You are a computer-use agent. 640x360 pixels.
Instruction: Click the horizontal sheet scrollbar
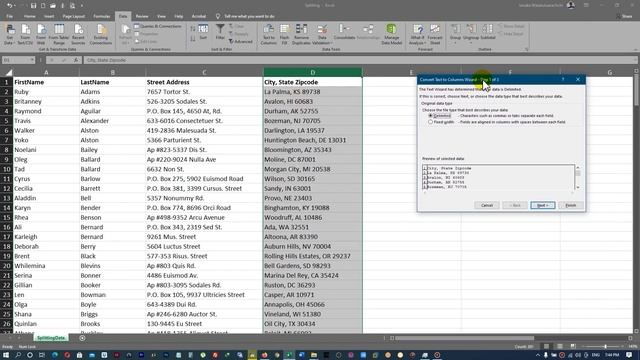point(464,338)
